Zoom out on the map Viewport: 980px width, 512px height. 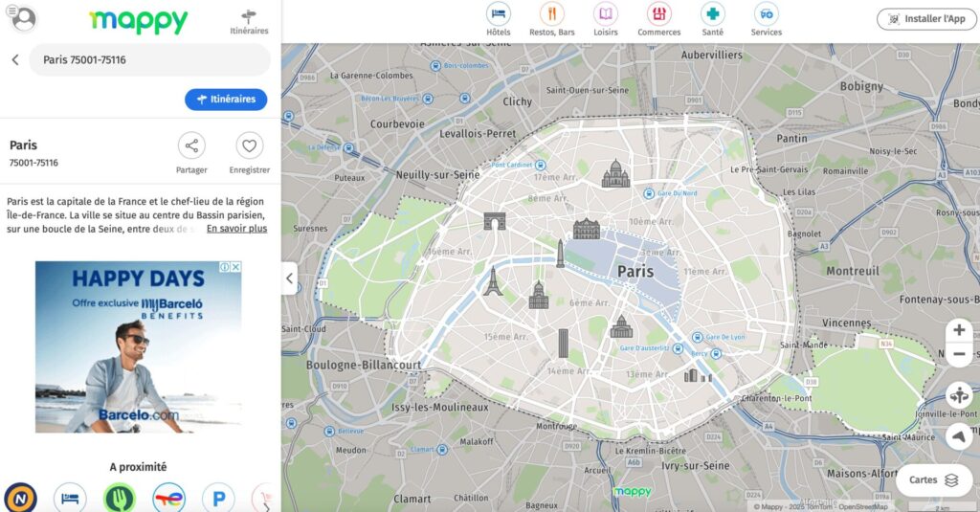pos(959,355)
